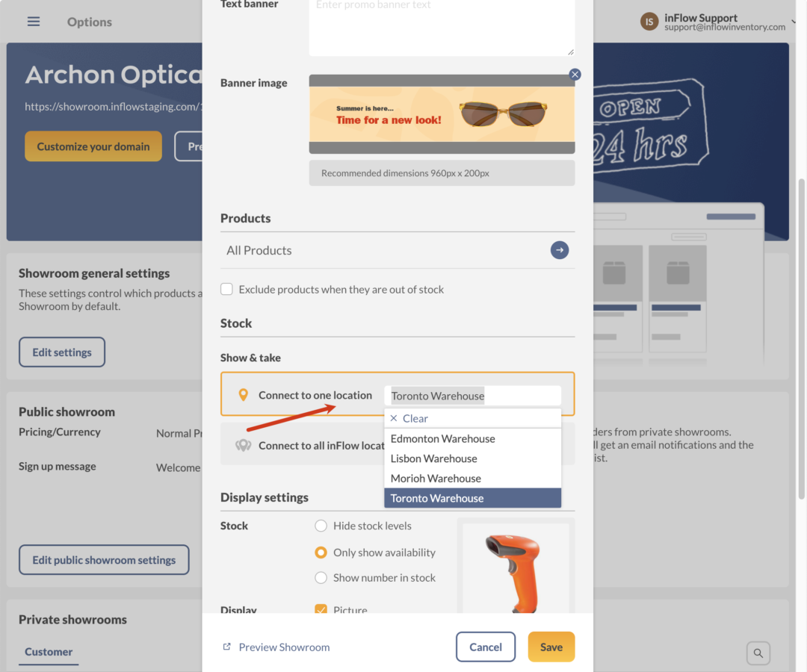Open search using the magnifier icon

[x=758, y=653]
